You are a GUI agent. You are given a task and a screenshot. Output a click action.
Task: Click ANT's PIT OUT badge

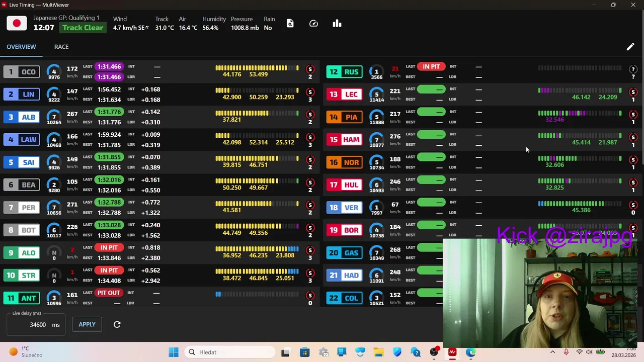(x=109, y=293)
